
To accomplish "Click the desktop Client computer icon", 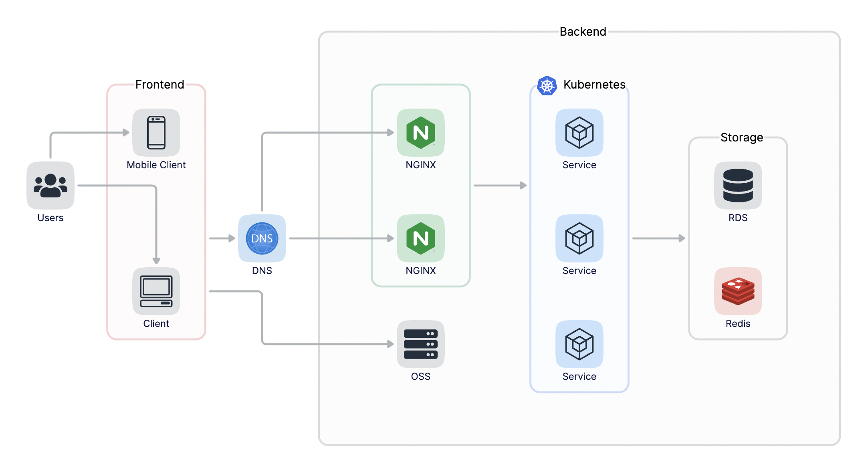I will pos(156,291).
